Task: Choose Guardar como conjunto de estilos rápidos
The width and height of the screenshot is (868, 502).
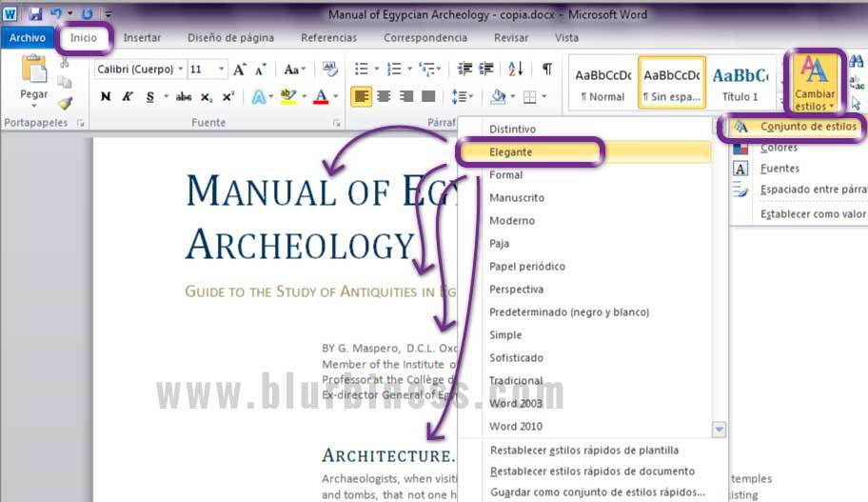Action: click(x=597, y=492)
